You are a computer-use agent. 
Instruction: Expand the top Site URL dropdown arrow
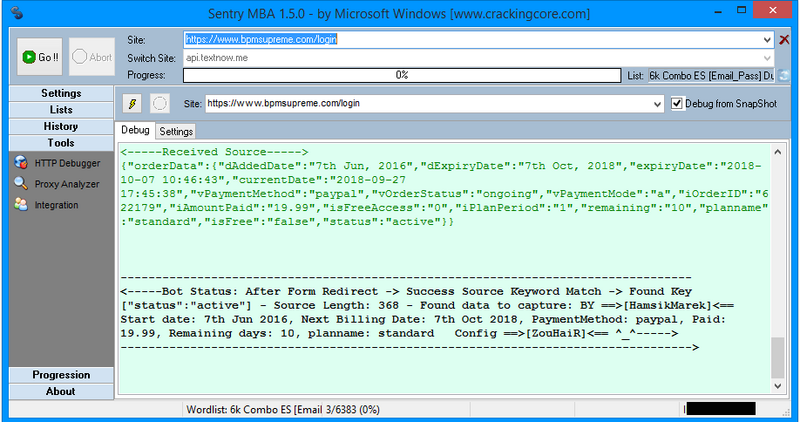pyautogui.click(x=767, y=40)
